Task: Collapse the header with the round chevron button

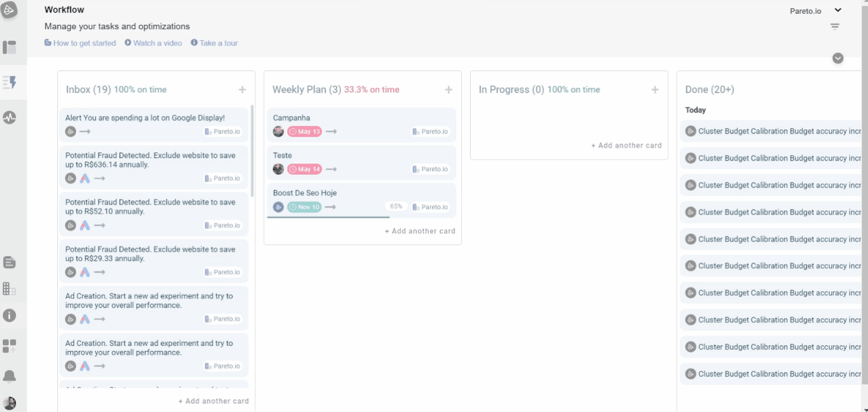Action: click(838, 58)
